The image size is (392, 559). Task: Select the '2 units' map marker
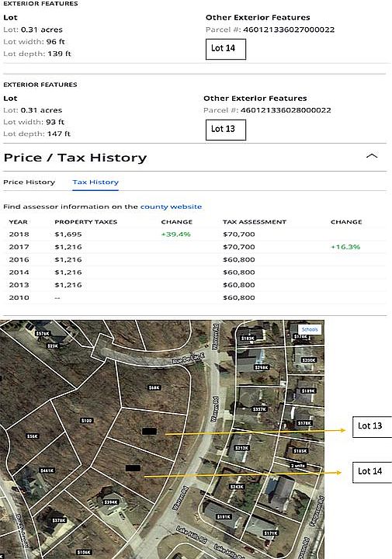point(297,466)
